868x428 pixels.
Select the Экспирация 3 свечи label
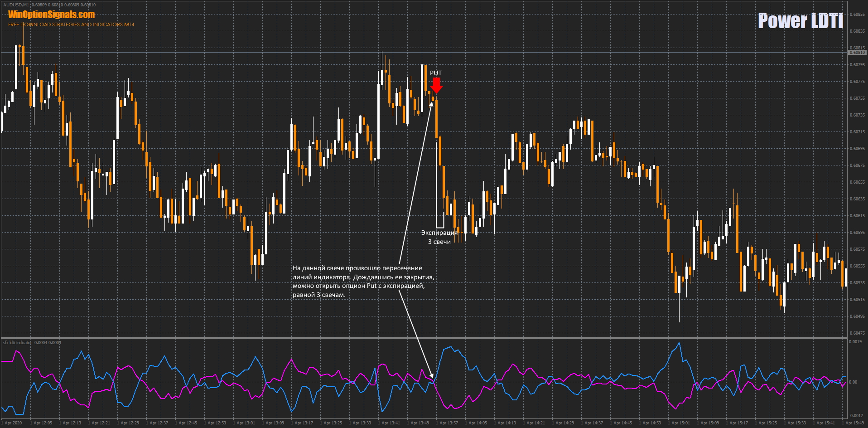[439, 237]
